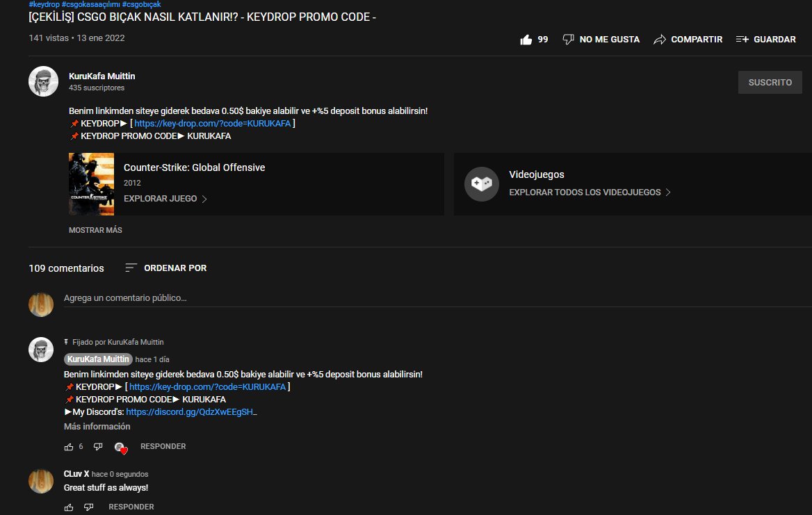This screenshot has width=812, height=515.
Task: Click EXPLORAR TODOS LOS VIDEOJUEGOS
Action: tap(590, 192)
